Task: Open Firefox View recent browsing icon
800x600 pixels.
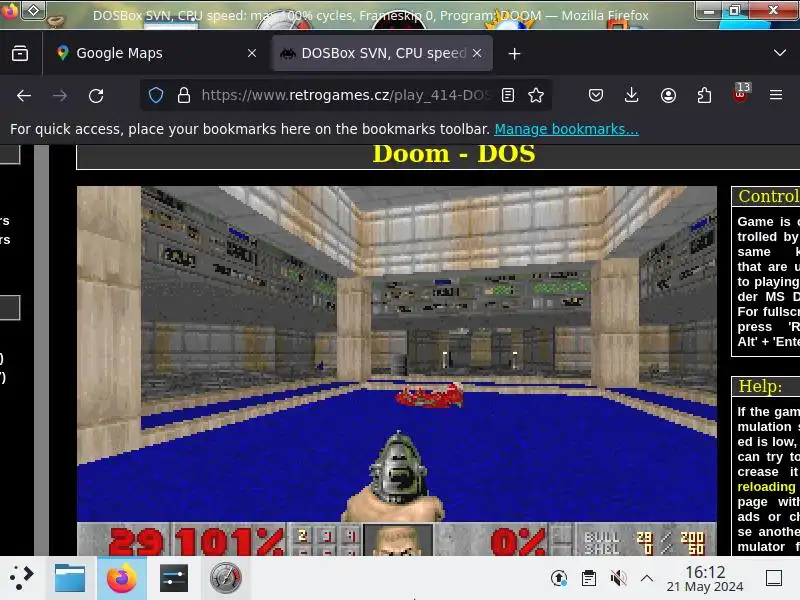Action: coord(20,53)
